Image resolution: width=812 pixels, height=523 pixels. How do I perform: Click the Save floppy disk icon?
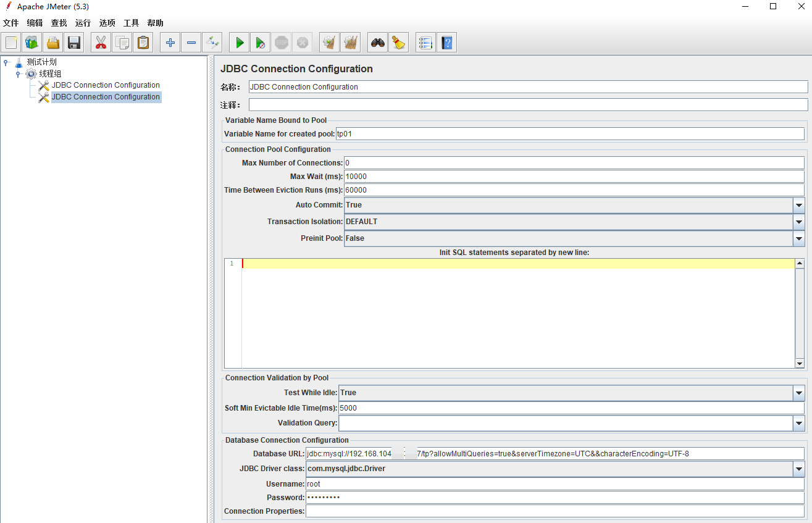[74, 43]
